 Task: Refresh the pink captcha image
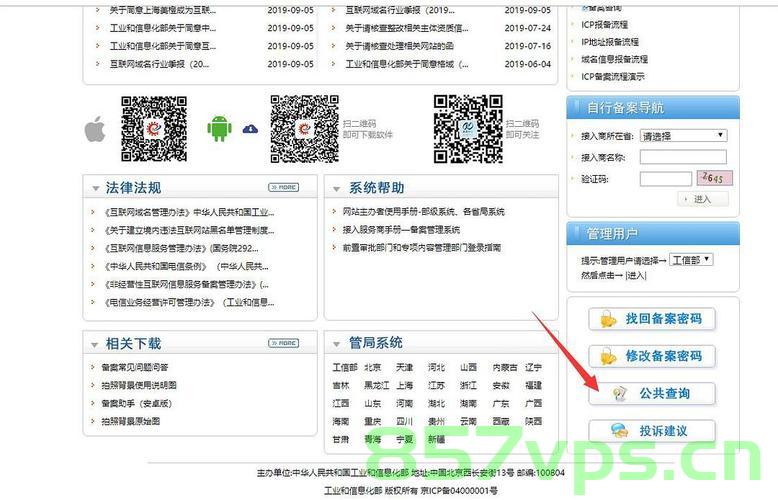tap(714, 178)
